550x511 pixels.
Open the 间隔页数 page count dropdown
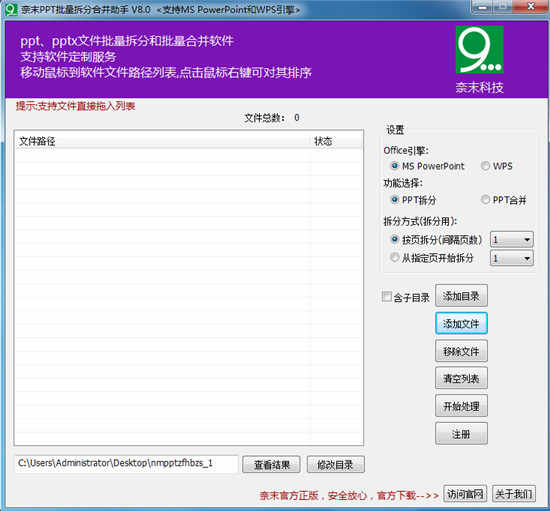point(512,240)
